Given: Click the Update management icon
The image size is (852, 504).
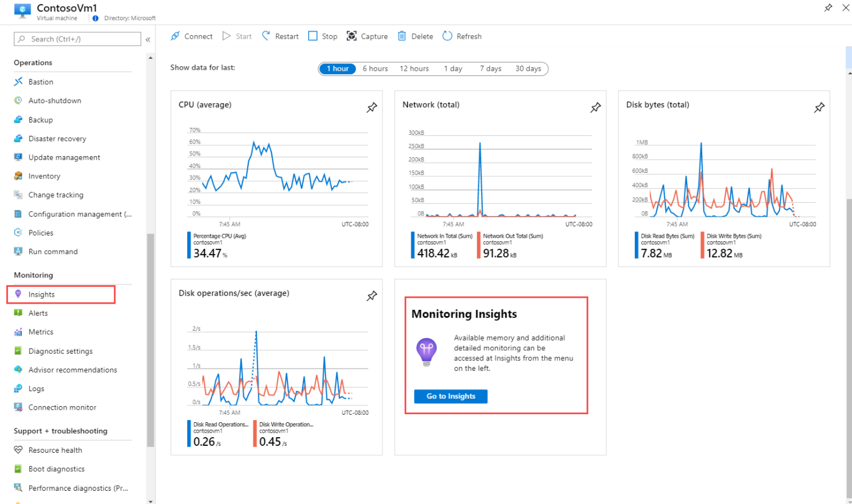Looking at the screenshot, I should [x=18, y=157].
